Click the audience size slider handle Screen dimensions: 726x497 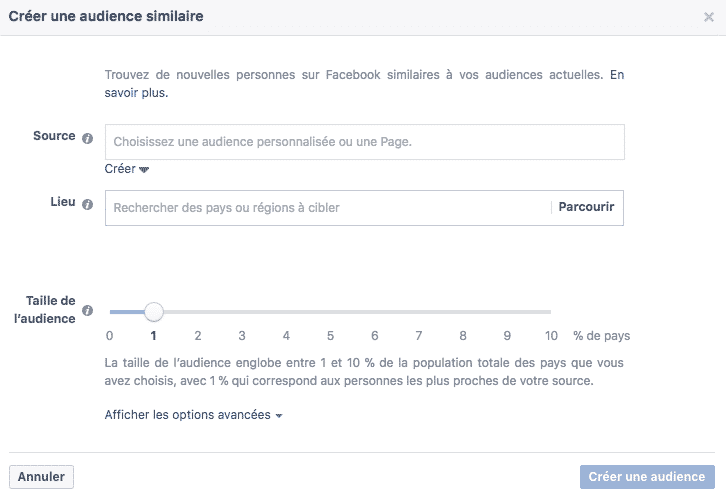click(153, 312)
